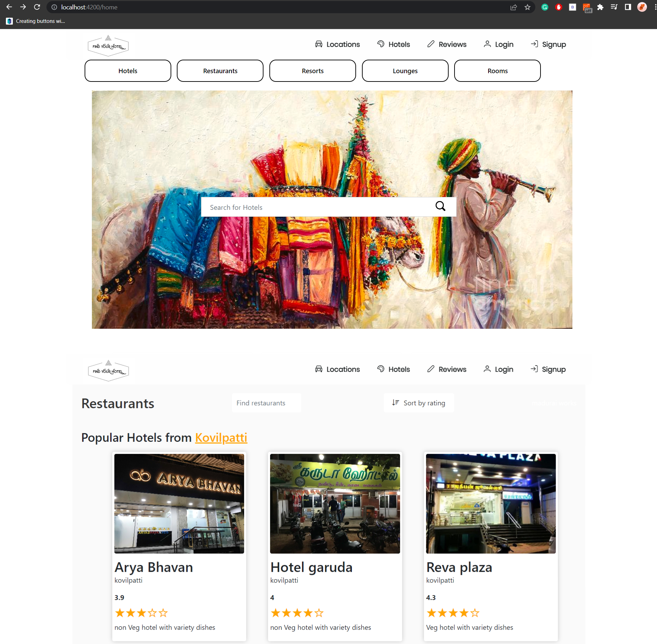
Task: Click the 3.9 rating value on Arya Bhavan
Action: (119, 598)
